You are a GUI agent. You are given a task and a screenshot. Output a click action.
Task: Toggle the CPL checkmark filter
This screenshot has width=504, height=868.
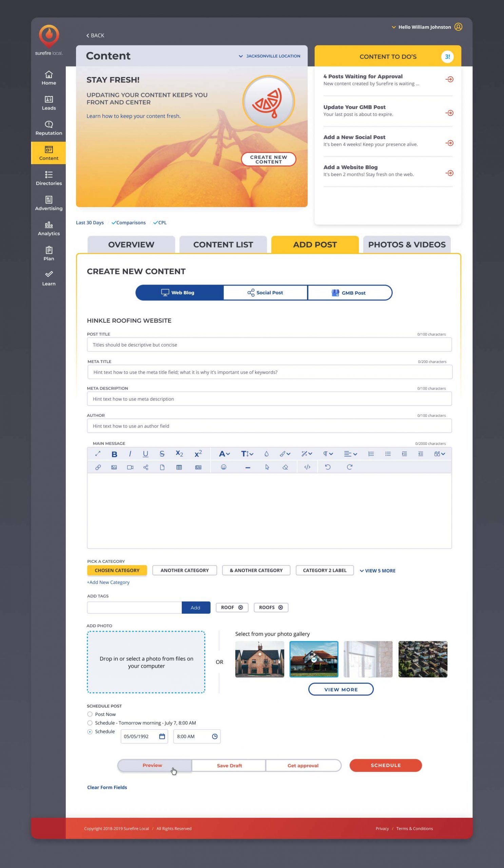point(160,223)
